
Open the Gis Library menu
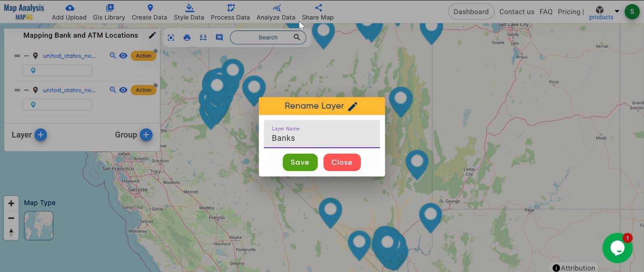[109, 12]
